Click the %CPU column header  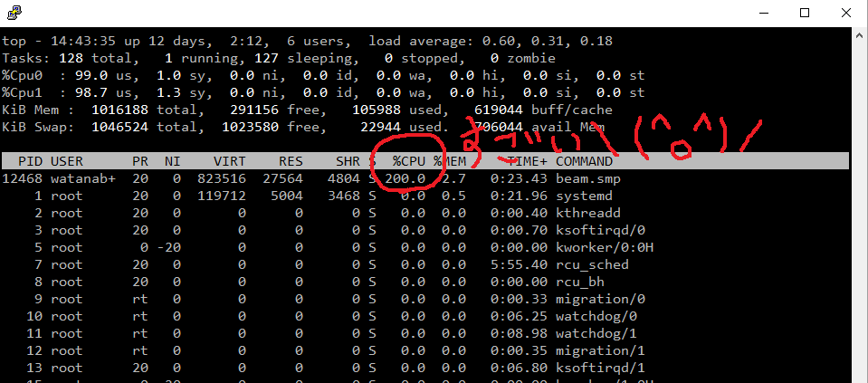[408, 161]
